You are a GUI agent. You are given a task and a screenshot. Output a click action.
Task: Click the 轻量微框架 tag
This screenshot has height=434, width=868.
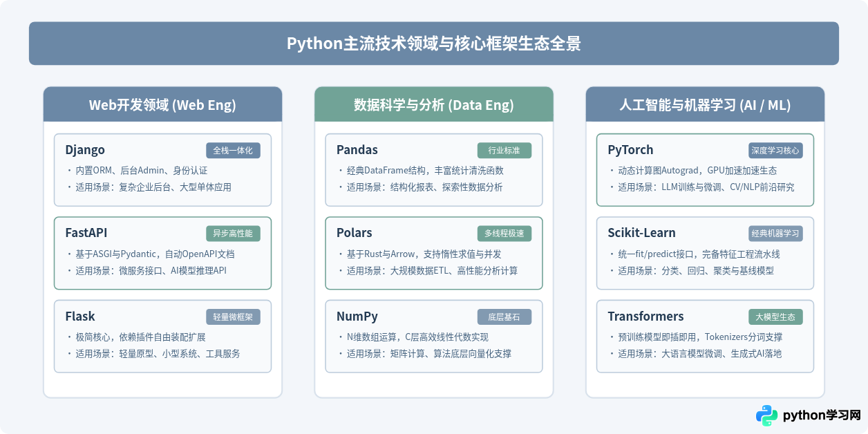pyautogui.click(x=233, y=317)
